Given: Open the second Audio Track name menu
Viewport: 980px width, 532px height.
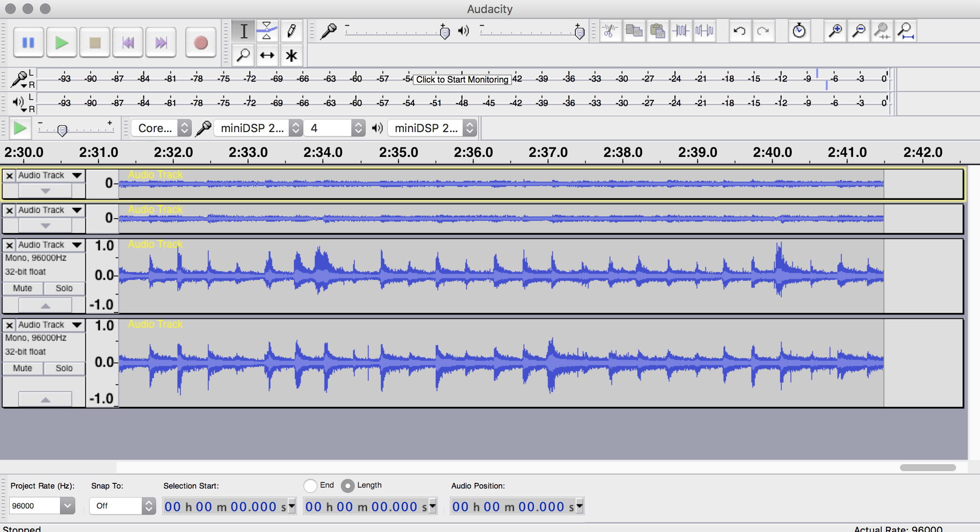Looking at the screenshot, I should point(50,210).
